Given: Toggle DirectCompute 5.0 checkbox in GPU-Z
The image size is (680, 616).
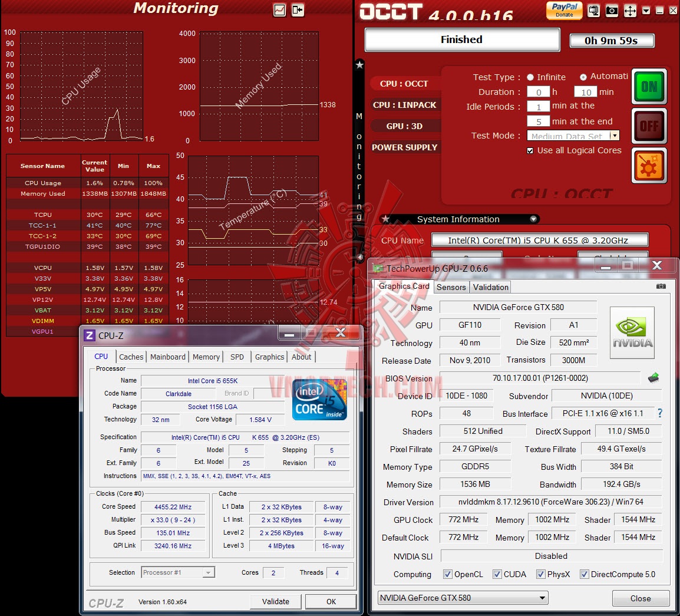Looking at the screenshot, I should click(x=584, y=574).
